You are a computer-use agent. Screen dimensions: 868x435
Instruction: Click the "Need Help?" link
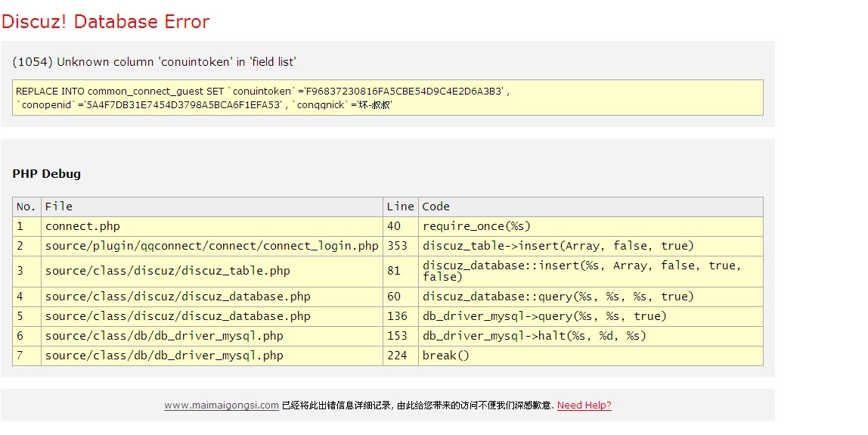click(x=584, y=405)
